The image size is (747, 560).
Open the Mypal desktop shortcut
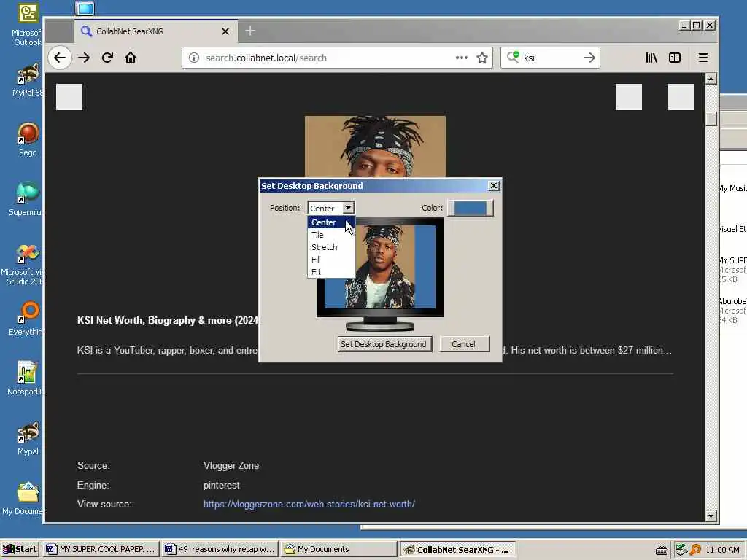click(x=28, y=438)
